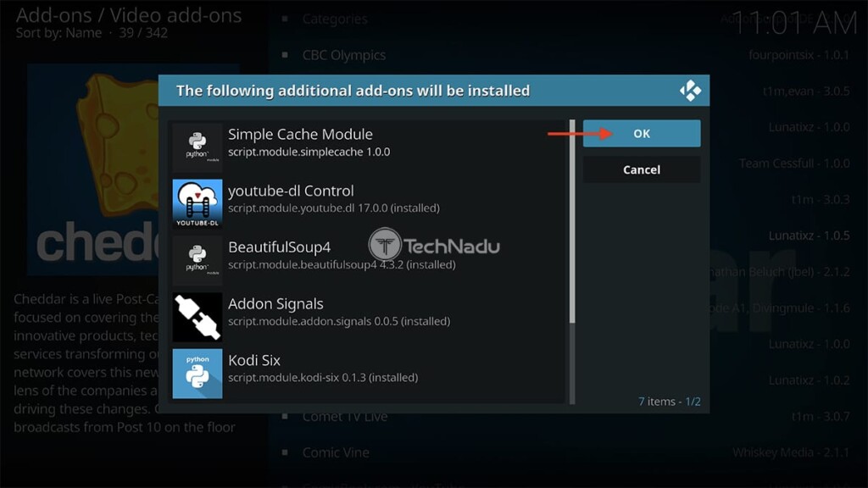868x488 pixels.
Task: Click the Kodi logo in dialog header
Action: pos(690,91)
